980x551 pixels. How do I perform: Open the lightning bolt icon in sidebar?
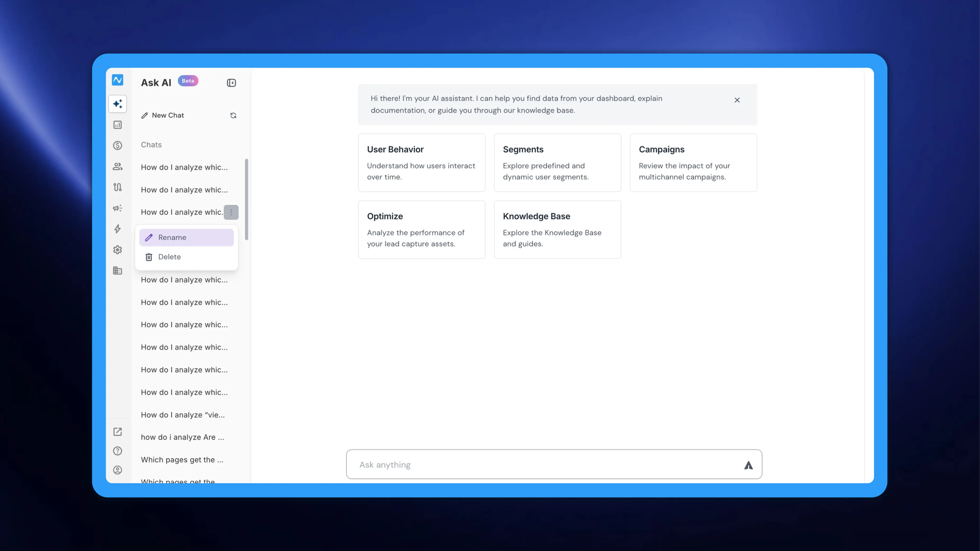(x=118, y=229)
